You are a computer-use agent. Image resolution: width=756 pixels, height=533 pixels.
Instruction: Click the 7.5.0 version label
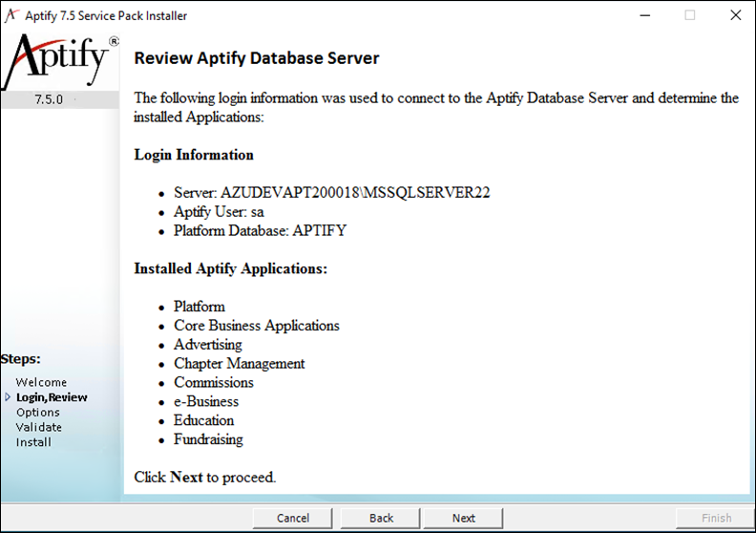coord(49,99)
